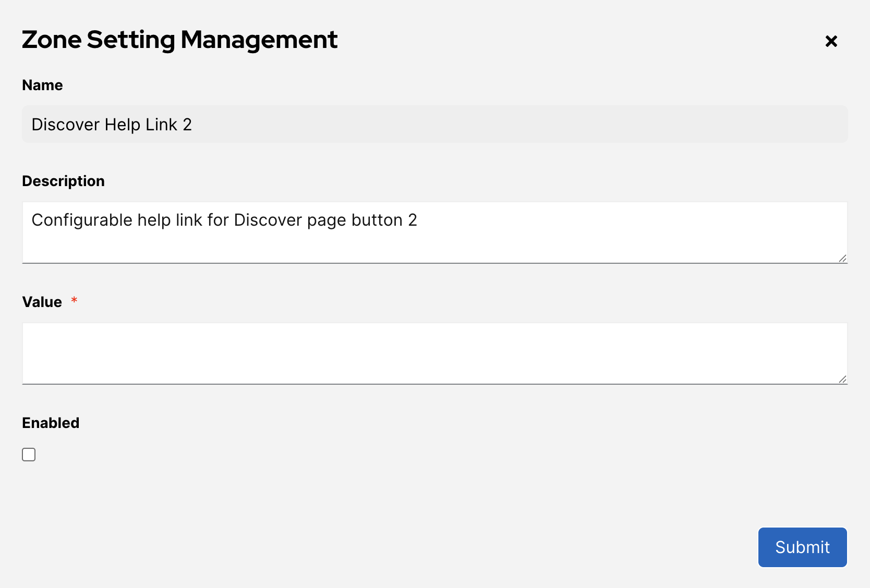870x588 pixels.
Task: Grab the Description box resize handle
Action: (x=842, y=259)
